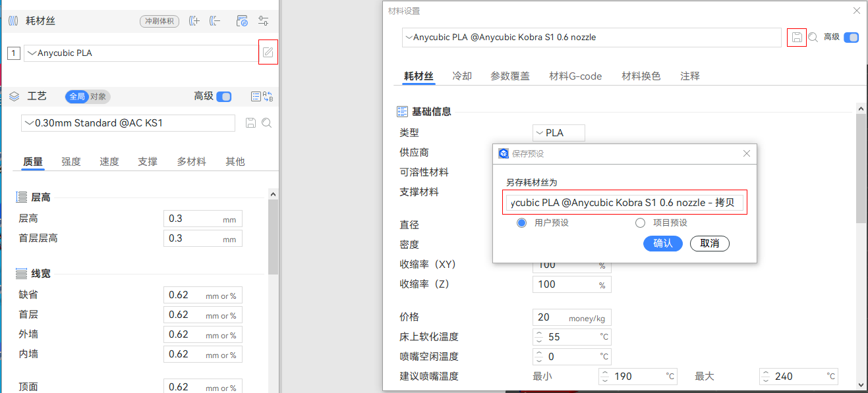Viewport: 868px width, 393px height.
Task: Click filament number 1 box
Action: (14, 53)
